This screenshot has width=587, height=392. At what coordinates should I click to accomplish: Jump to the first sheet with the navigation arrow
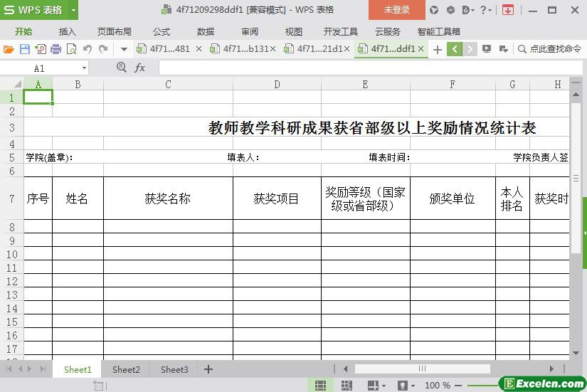9,369
